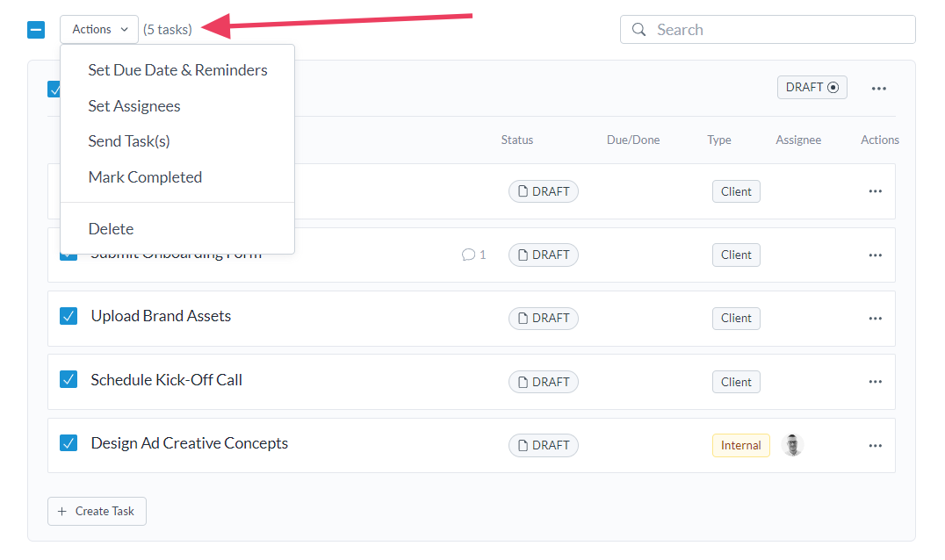Open three-dot actions for Schedule Kick-Off Call

pos(875,382)
